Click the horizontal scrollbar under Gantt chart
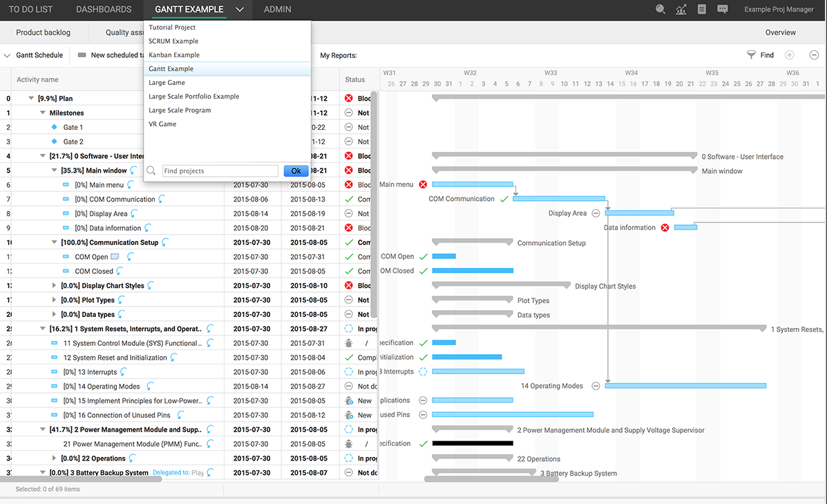The height and width of the screenshot is (504, 827). tap(491, 478)
